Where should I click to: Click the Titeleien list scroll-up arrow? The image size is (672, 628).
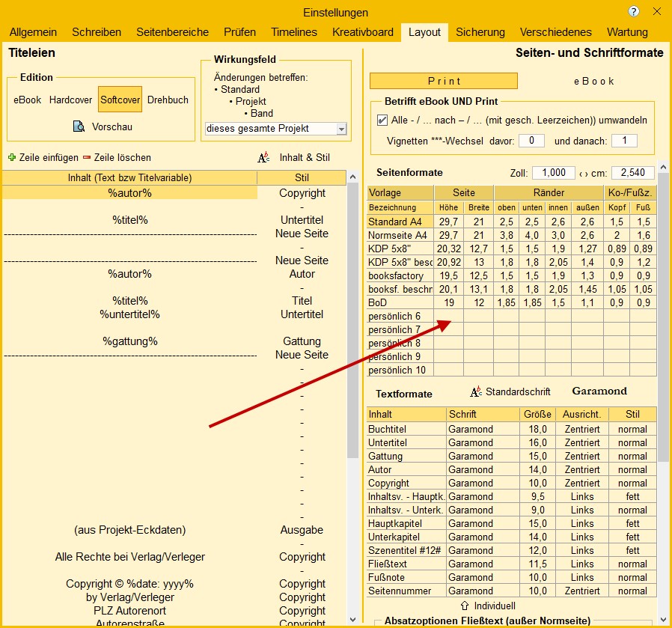[352, 177]
